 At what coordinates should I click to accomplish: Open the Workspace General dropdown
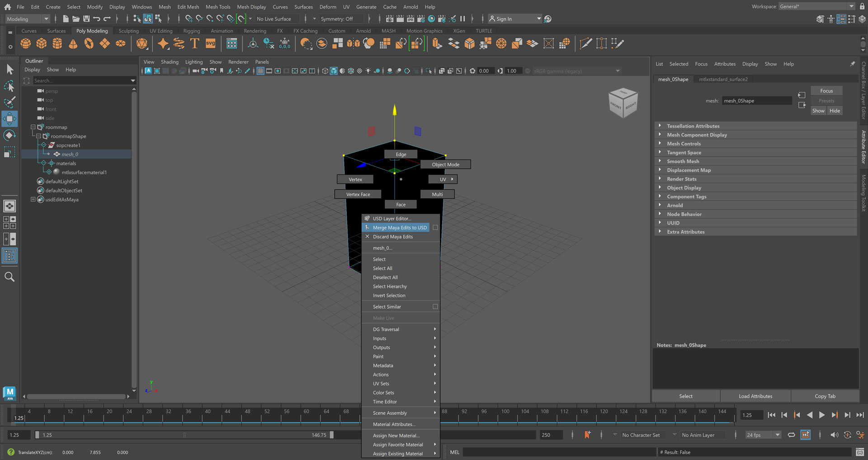[x=816, y=6]
